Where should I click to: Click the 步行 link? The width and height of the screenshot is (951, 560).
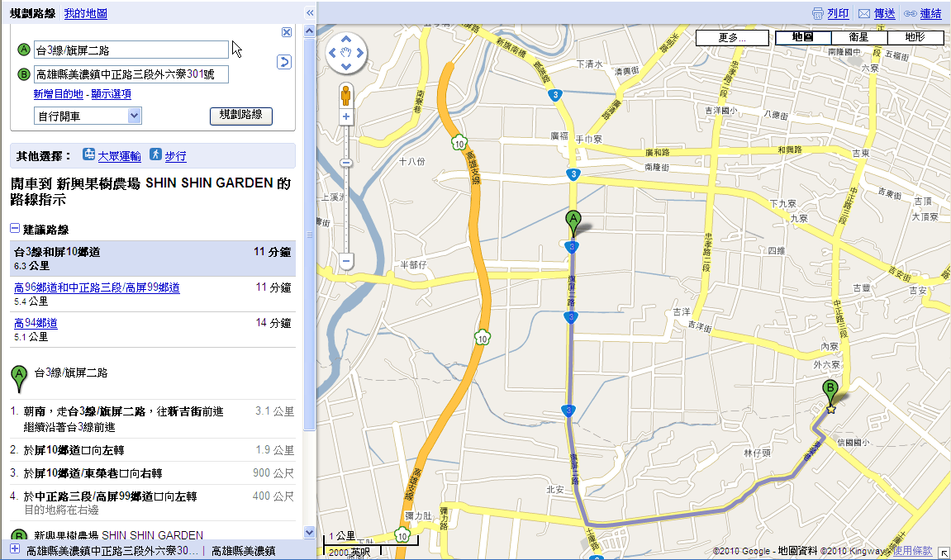click(175, 156)
